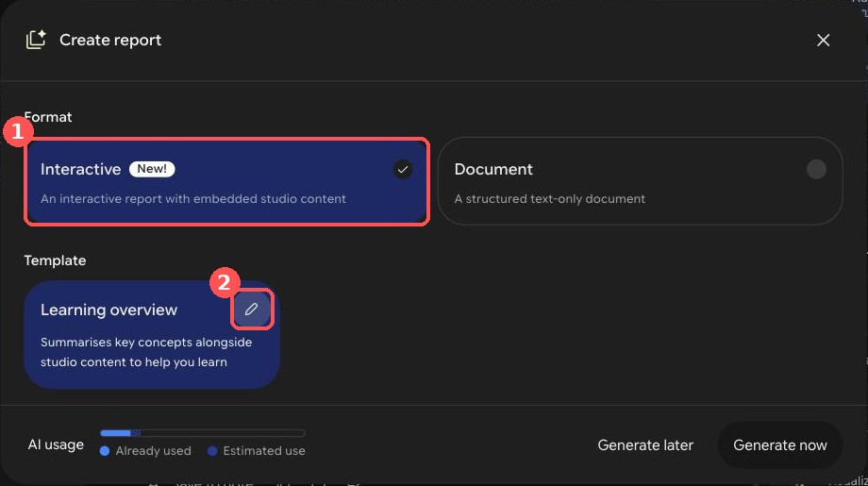
Task: Click the 'Create report' dialog title
Action: [x=110, y=40]
